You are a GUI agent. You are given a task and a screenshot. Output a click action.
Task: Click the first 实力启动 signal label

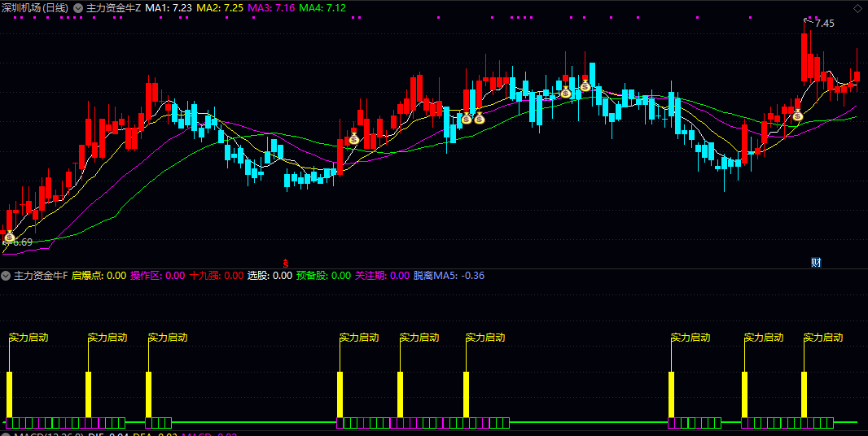click(x=28, y=337)
